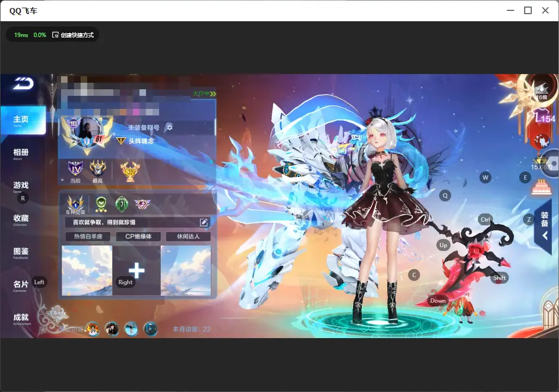Click the Up key overlay button
Viewport: 559px width, 392px height.
coord(443,245)
